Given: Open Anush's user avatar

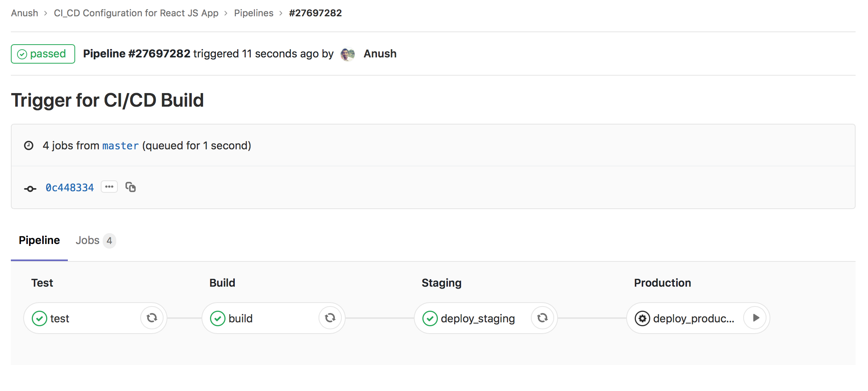Looking at the screenshot, I should tap(348, 54).
